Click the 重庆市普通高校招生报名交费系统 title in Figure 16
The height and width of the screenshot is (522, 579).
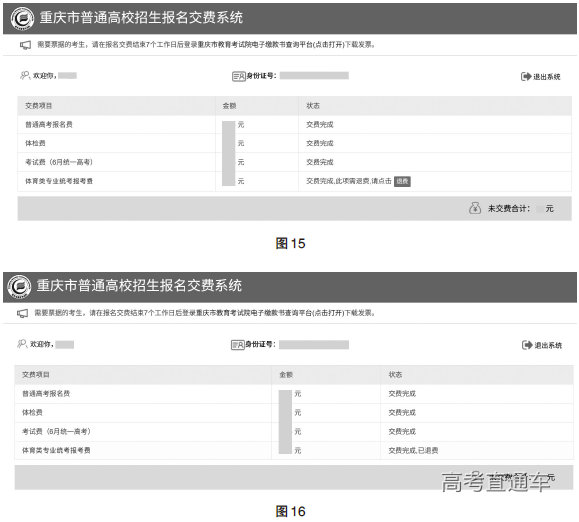coord(139,286)
